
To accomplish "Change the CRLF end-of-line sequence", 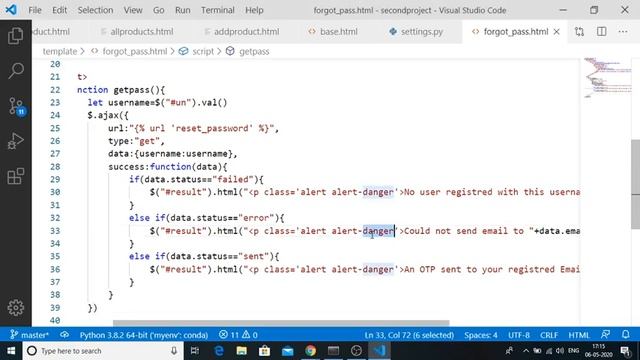I will click(x=549, y=335).
